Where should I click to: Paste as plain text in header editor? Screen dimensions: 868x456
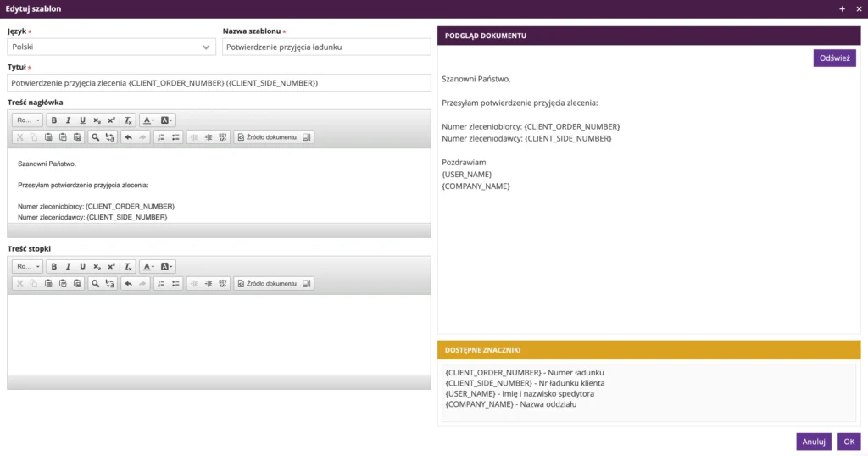63,137
